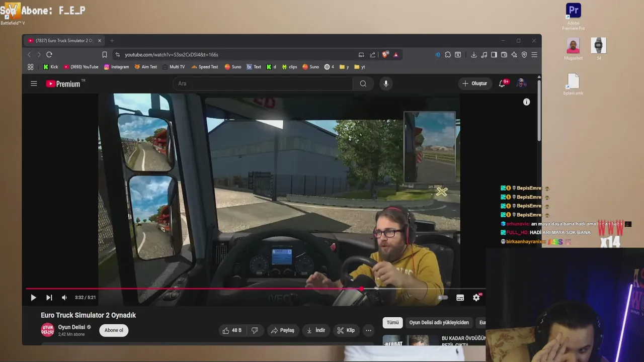Open YouTube notifications bell
This screenshot has height=362, width=644.
[x=502, y=83]
